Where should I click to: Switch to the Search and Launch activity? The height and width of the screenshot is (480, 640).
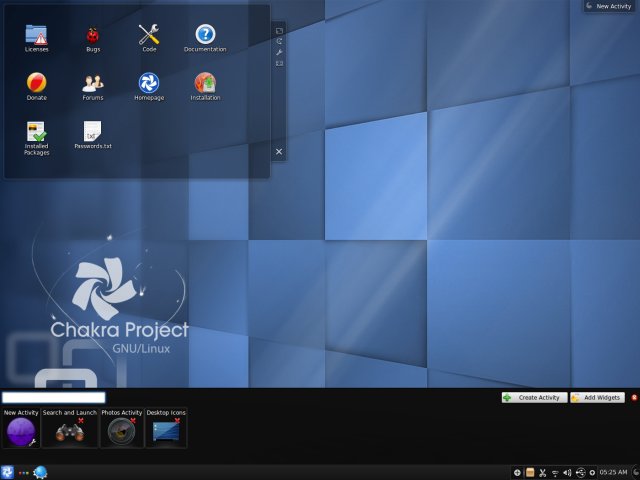click(x=70, y=430)
